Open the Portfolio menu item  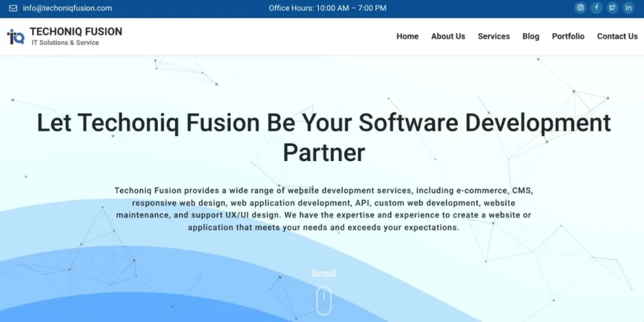[568, 36]
